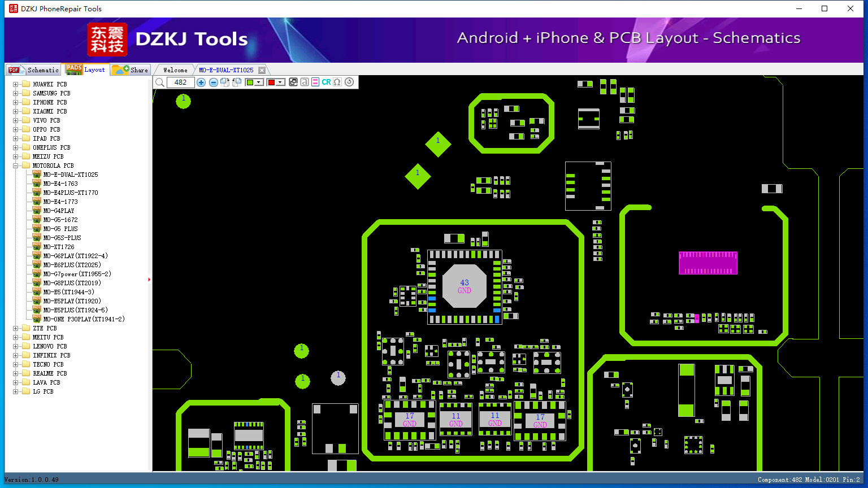The width and height of the screenshot is (868, 488).
Task: Select the OPPO PCB folder label
Action: (x=46, y=129)
